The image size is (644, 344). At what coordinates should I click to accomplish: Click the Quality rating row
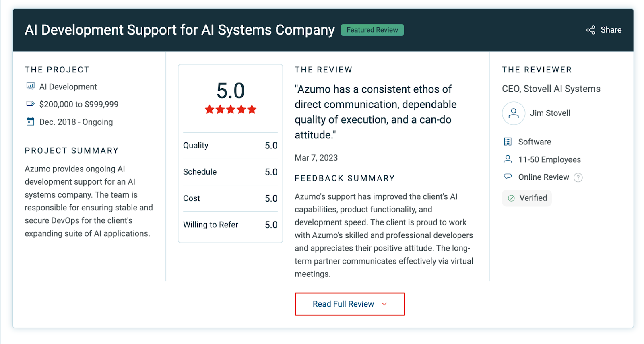pyautogui.click(x=230, y=146)
